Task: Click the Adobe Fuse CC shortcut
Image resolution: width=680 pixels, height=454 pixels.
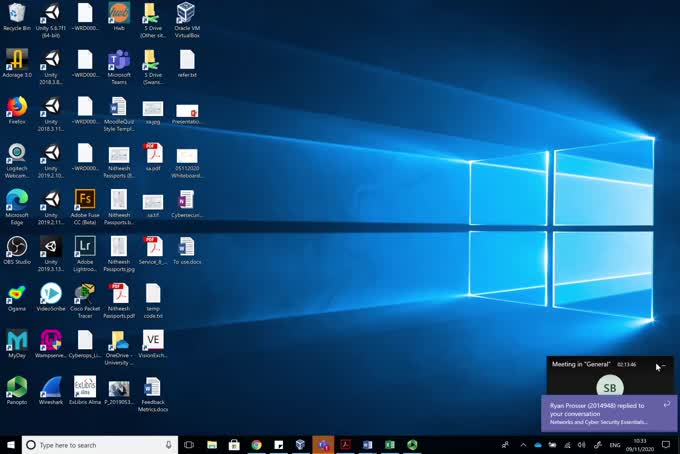Action: click(85, 199)
